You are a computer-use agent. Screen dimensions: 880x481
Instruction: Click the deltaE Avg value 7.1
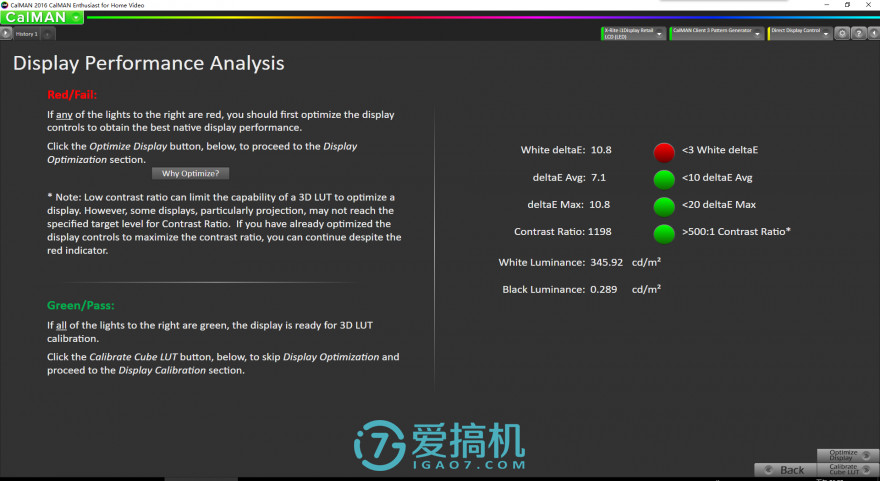pos(598,177)
